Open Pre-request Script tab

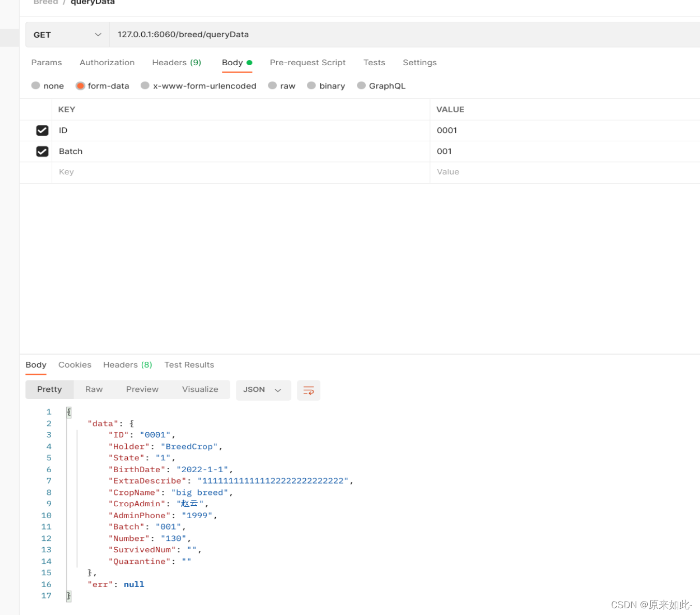coord(308,63)
